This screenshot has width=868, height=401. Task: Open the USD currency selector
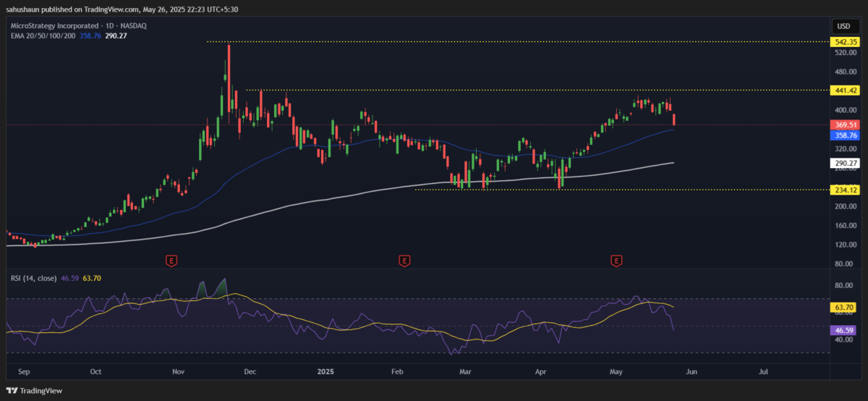point(843,26)
